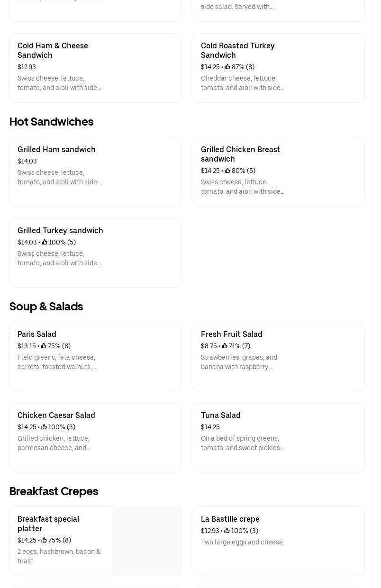Click thumbs-up icon on Grilled Turkey sandwich
381x588 pixels.
45,242
